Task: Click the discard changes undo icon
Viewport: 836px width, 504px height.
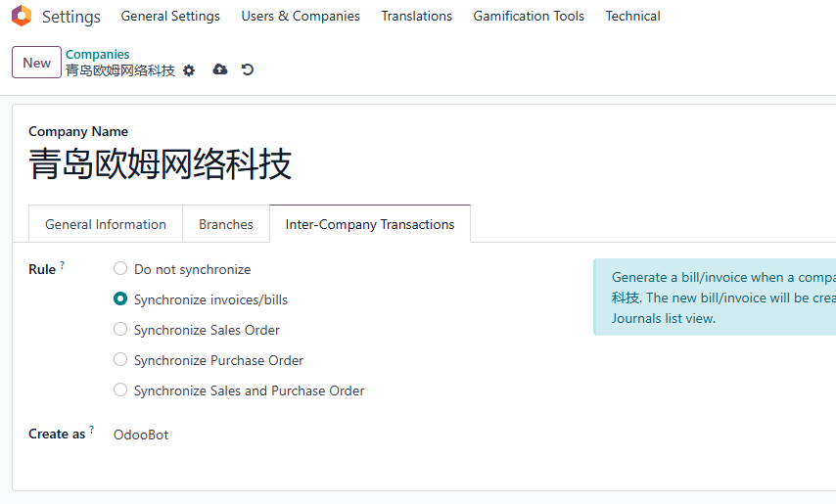Action: click(248, 69)
